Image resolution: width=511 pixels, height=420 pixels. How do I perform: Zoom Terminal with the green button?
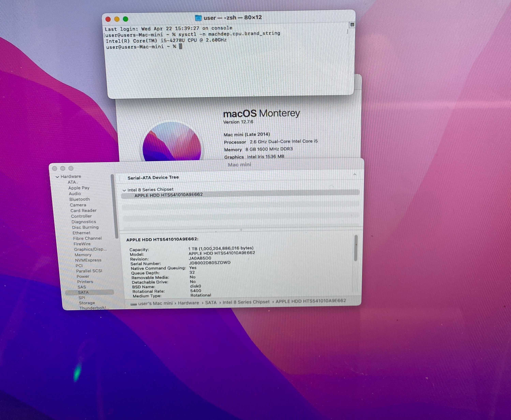click(125, 19)
